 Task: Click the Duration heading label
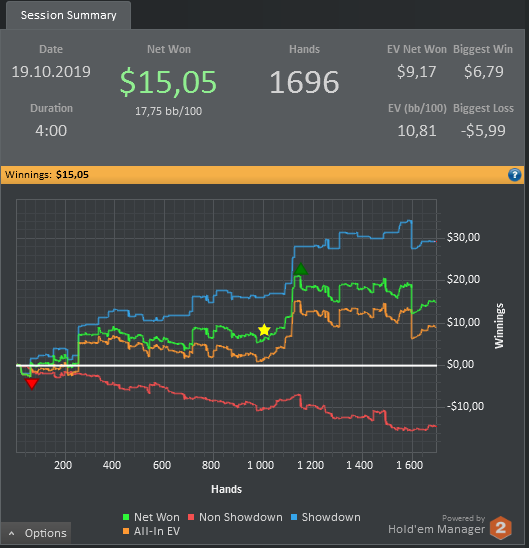[51, 108]
